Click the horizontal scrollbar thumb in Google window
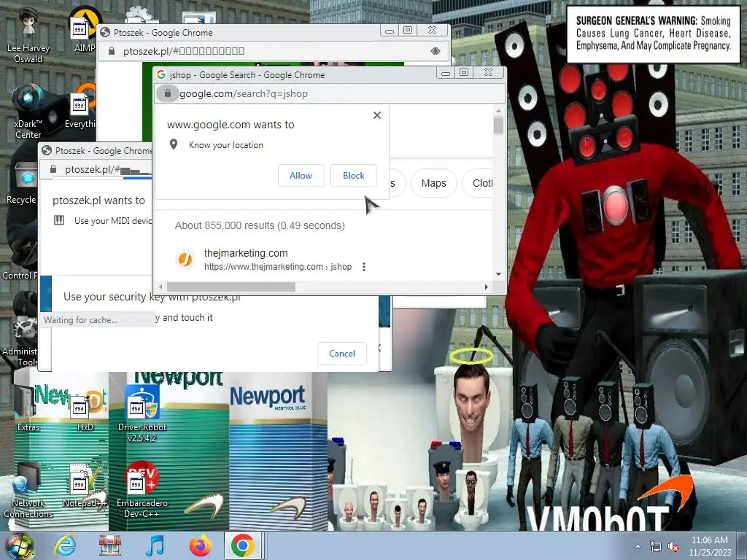 pyautogui.click(x=231, y=287)
